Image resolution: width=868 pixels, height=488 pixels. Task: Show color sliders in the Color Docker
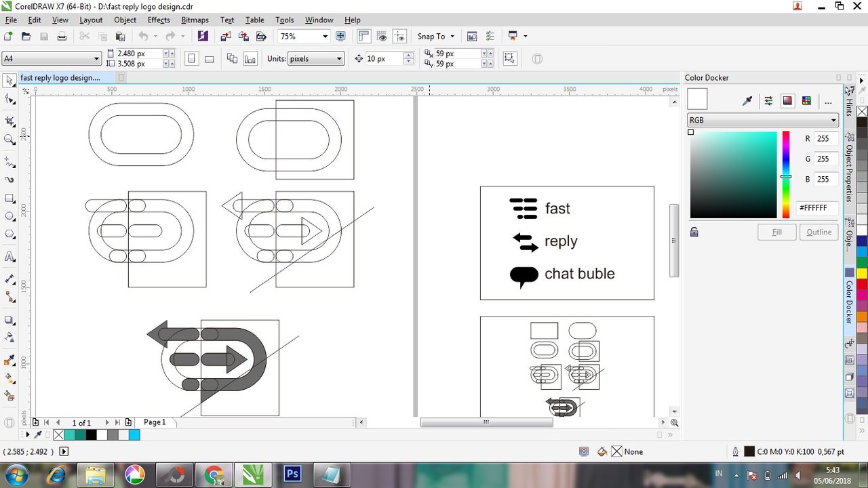[x=768, y=101]
